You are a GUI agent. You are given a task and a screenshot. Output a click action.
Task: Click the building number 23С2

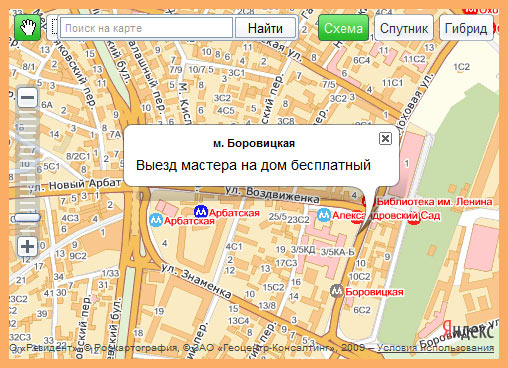(x=298, y=220)
